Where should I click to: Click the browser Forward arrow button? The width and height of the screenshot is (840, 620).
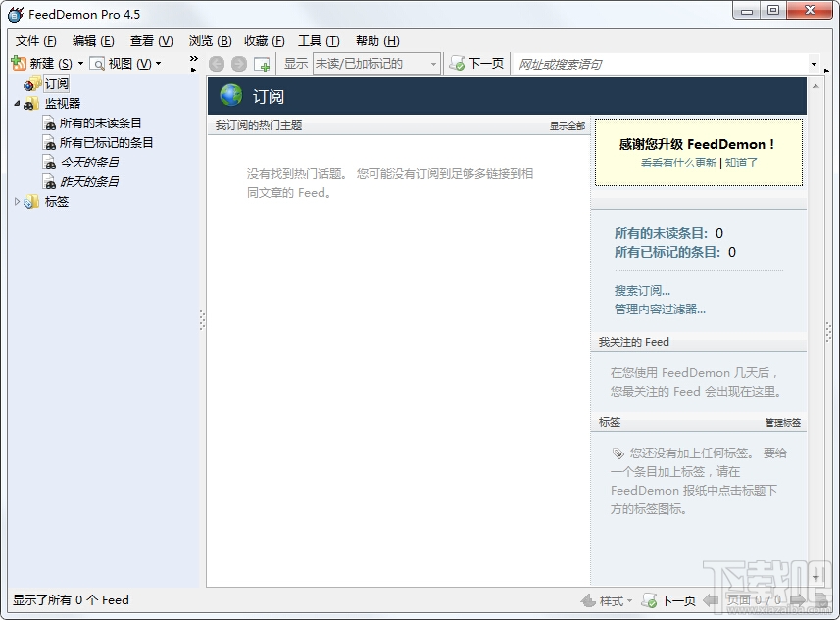tap(239, 64)
